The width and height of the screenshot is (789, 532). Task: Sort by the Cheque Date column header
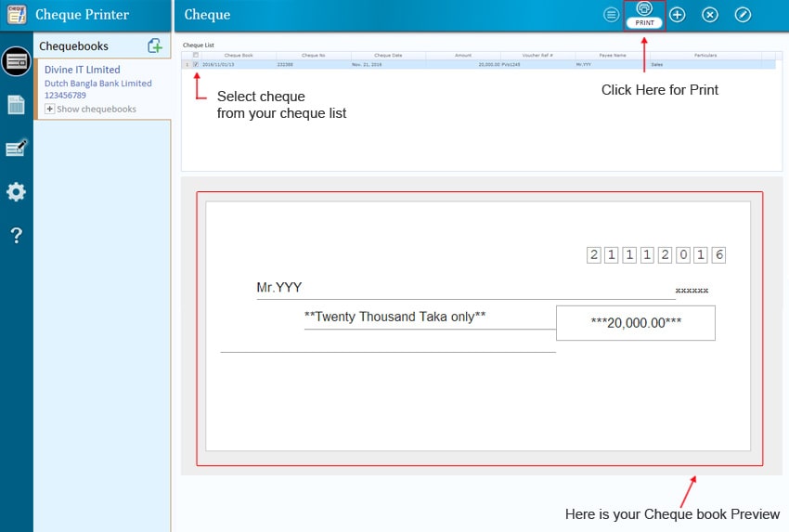pos(388,55)
